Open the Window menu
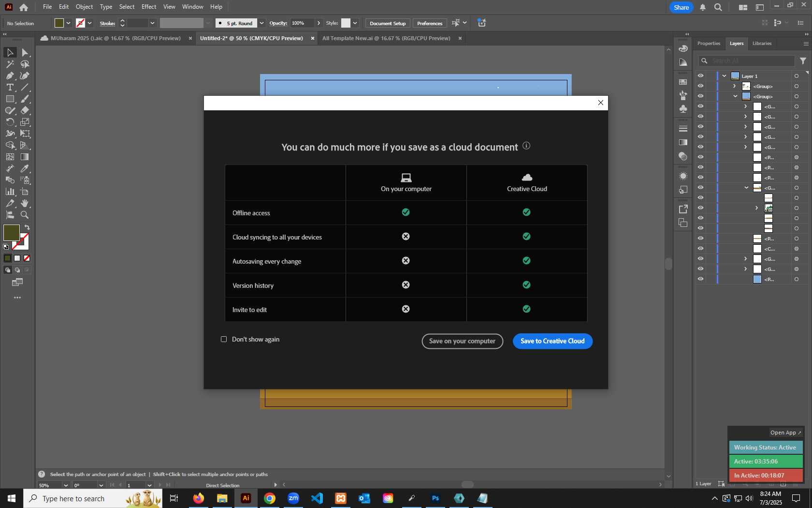Viewport: 812px width, 508px height. click(193, 7)
